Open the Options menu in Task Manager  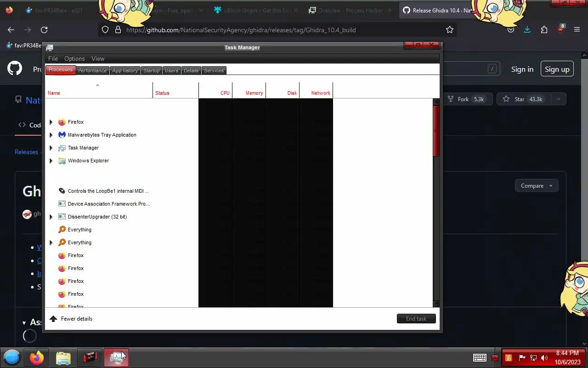(x=74, y=58)
